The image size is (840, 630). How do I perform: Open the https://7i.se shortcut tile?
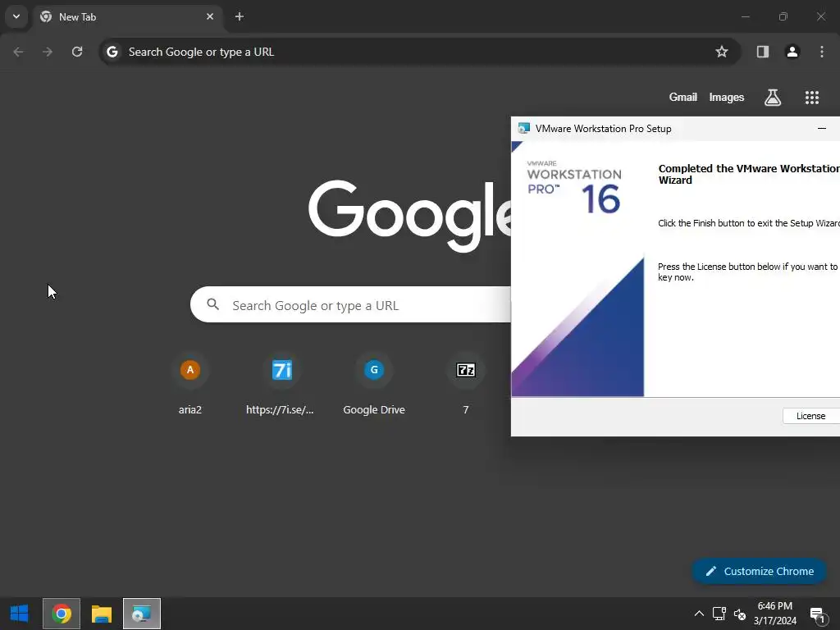(281, 384)
